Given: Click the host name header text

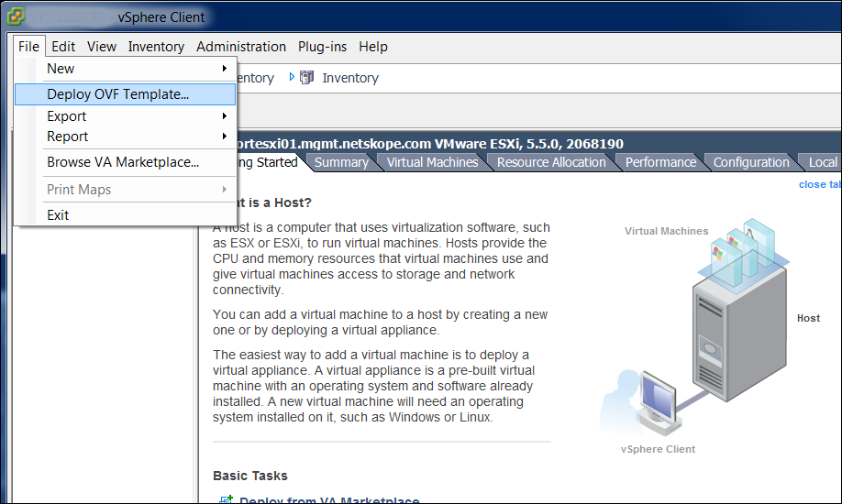Looking at the screenshot, I should (x=429, y=144).
